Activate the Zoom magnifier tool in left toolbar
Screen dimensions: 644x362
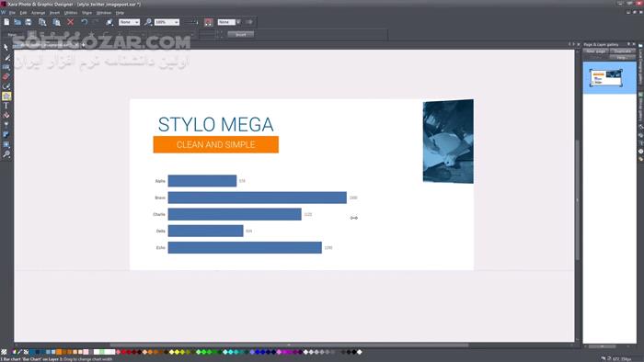(6, 154)
